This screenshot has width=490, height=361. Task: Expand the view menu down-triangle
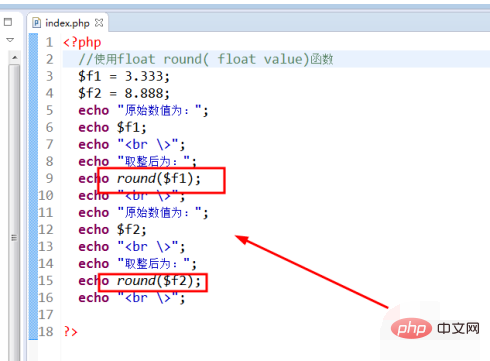click(10, 40)
